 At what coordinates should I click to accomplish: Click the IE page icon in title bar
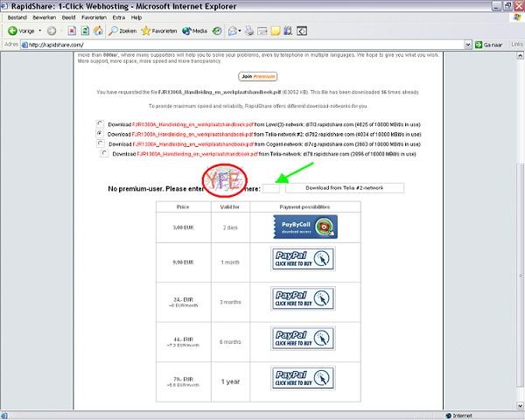click(x=4, y=6)
